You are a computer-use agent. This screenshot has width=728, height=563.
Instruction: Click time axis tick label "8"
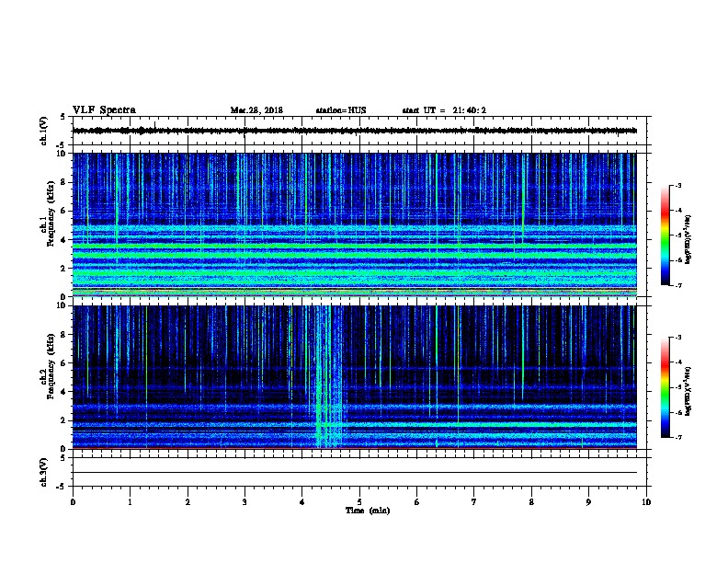click(x=531, y=502)
